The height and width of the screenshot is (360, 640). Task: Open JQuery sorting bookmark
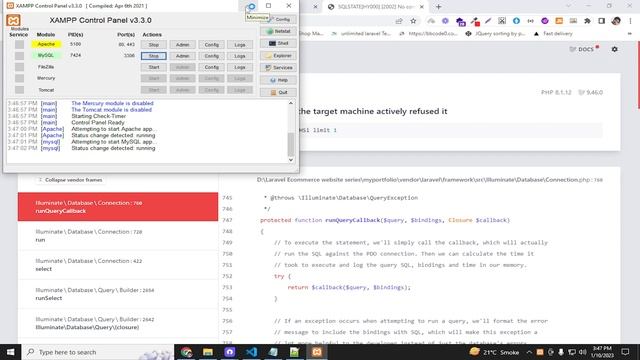[x=495, y=34]
